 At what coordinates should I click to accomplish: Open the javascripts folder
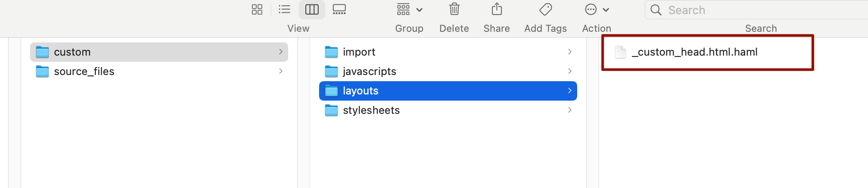tap(448, 71)
